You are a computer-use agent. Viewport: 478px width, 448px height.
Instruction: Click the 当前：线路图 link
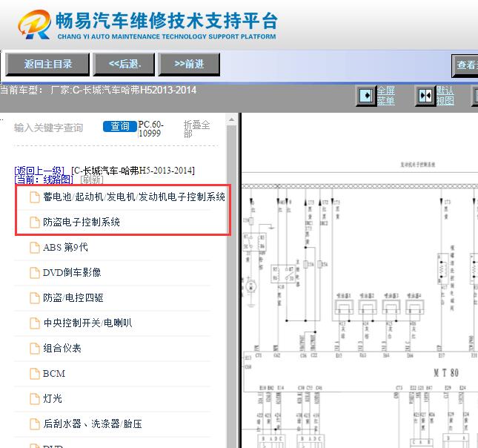click(x=44, y=179)
